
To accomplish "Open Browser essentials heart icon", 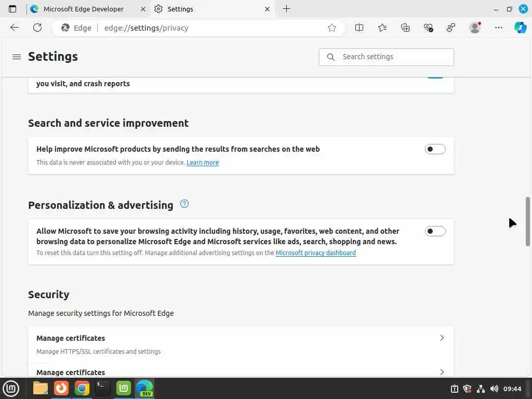I will click(x=428, y=28).
